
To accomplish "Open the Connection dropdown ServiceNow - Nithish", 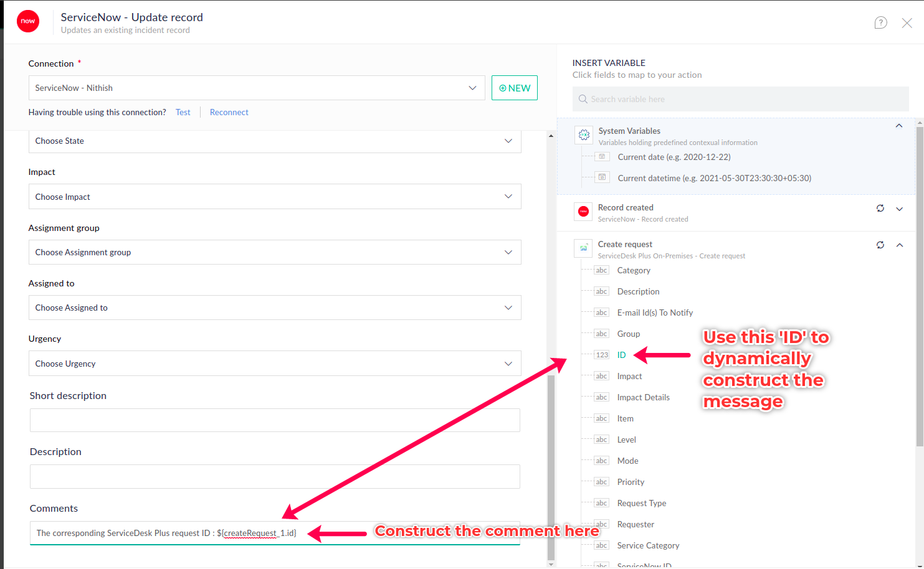I will pos(257,88).
